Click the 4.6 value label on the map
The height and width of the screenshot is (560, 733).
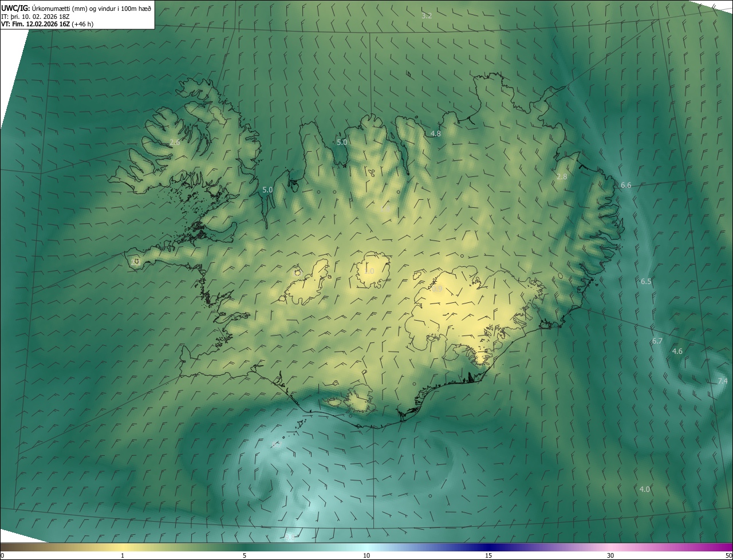click(677, 351)
